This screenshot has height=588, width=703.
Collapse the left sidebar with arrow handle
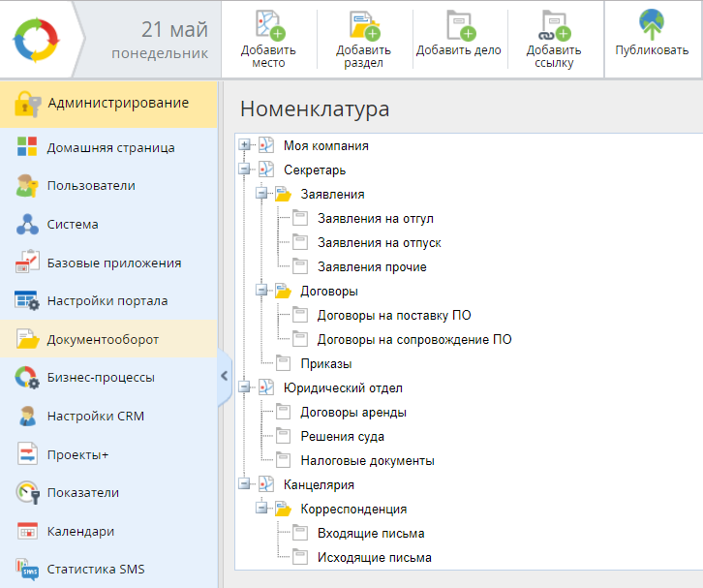tap(225, 376)
